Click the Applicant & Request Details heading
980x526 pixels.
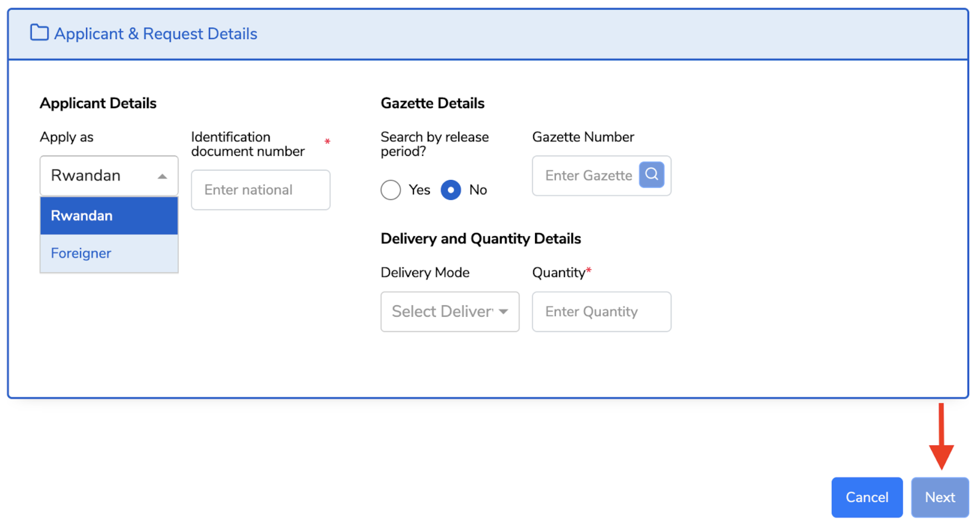point(156,34)
